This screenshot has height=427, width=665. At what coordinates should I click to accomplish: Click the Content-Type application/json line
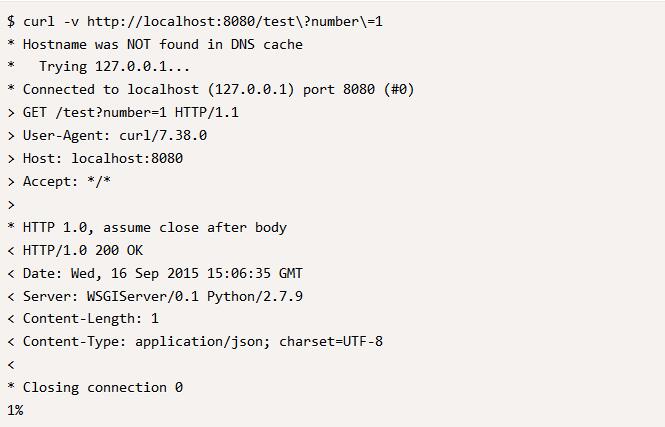195,342
